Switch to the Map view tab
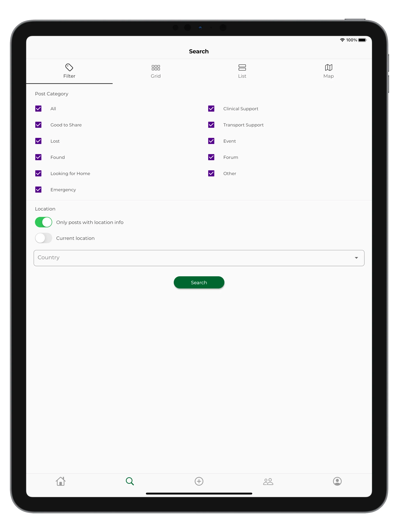399x532 pixels. [x=329, y=71]
